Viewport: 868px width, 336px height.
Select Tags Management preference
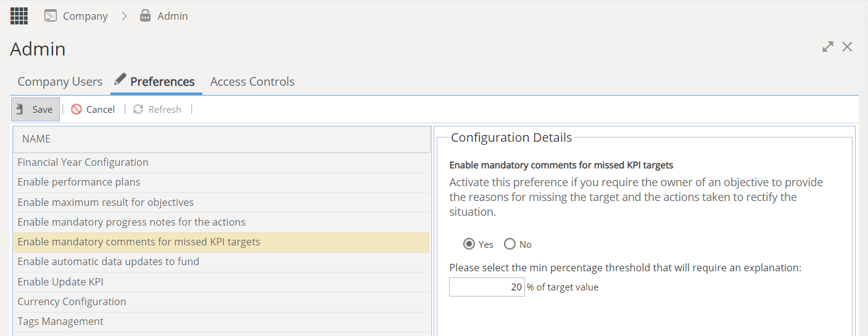click(221, 321)
